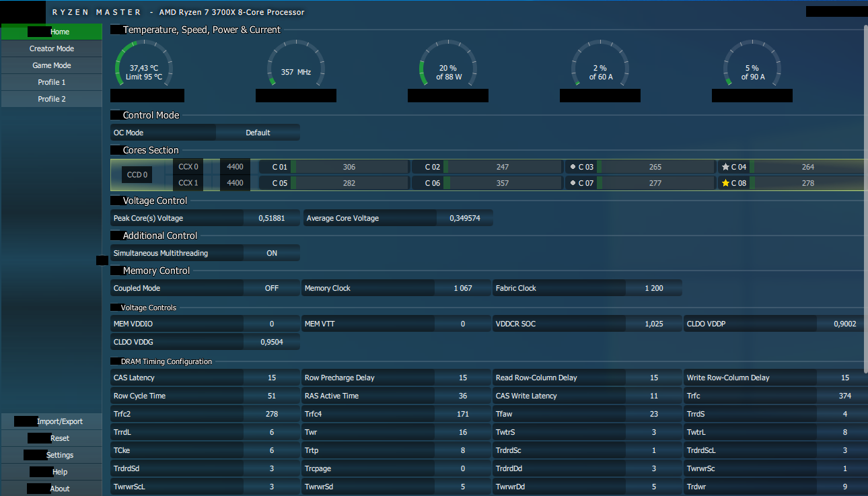
Task: Click Tfaw value 23
Action: pyautogui.click(x=654, y=414)
